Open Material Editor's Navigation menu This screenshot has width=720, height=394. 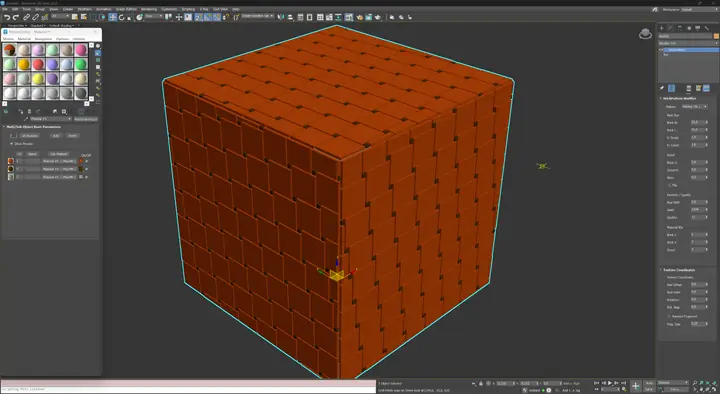[x=43, y=39]
